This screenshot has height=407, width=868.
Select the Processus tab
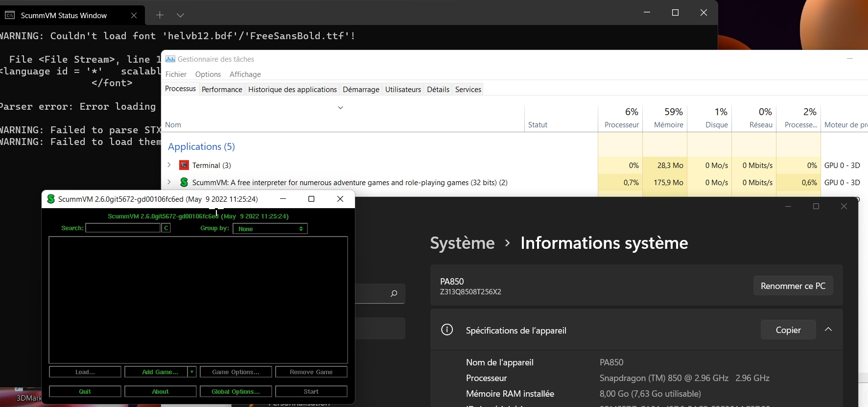(x=180, y=89)
